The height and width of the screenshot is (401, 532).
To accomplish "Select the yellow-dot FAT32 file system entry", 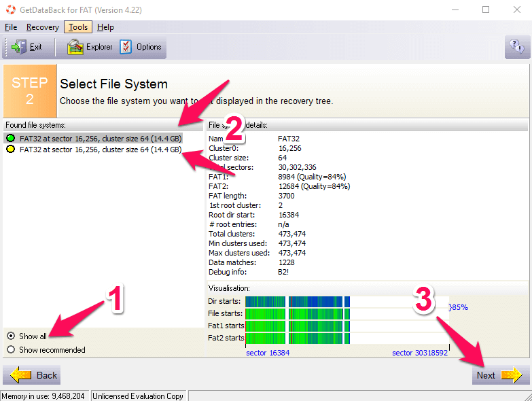I will (94, 150).
